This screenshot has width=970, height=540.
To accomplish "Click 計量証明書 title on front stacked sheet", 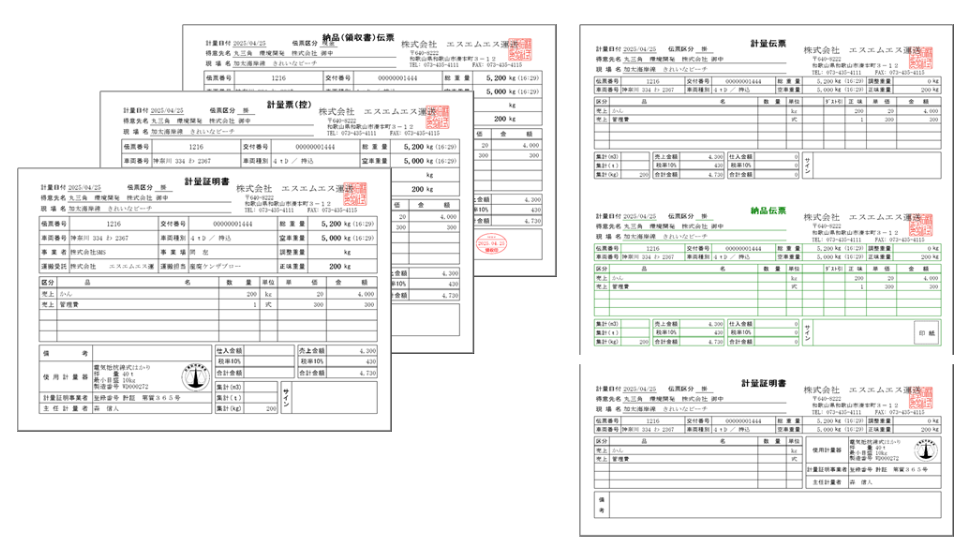I will click(207, 181).
